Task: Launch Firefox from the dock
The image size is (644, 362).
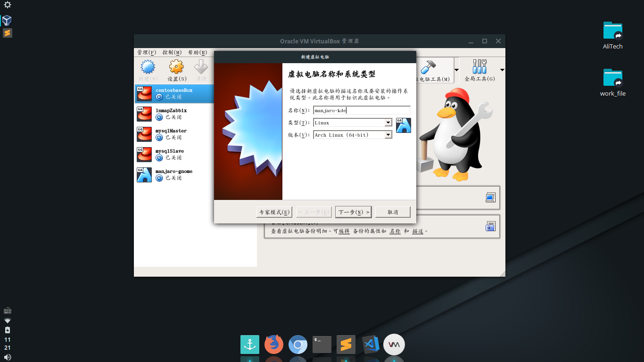Action: pos(274,345)
